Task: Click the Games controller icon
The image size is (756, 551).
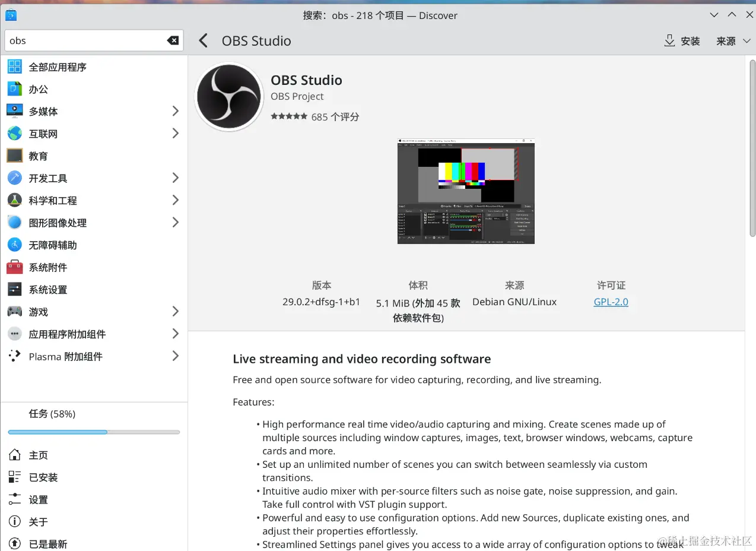Action: point(15,312)
